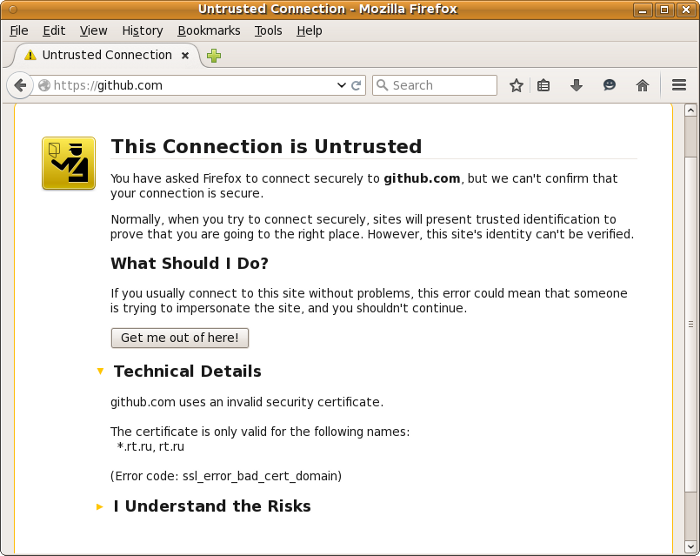Click the 'What Should I Do?' heading

click(x=190, y=263)
